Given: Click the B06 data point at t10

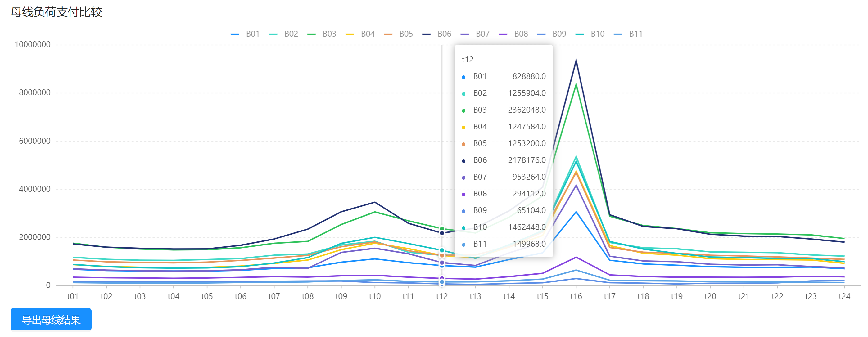Looking at the screenshot, I should click(375, 202).
